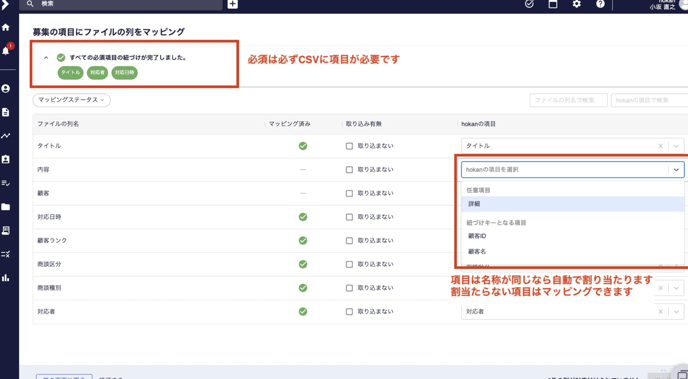This screenshot has height=379, width=688.
Task: Open the タイトル hokan field dropdown arrow
Action: pyautogui.click(x=676, y=146)
